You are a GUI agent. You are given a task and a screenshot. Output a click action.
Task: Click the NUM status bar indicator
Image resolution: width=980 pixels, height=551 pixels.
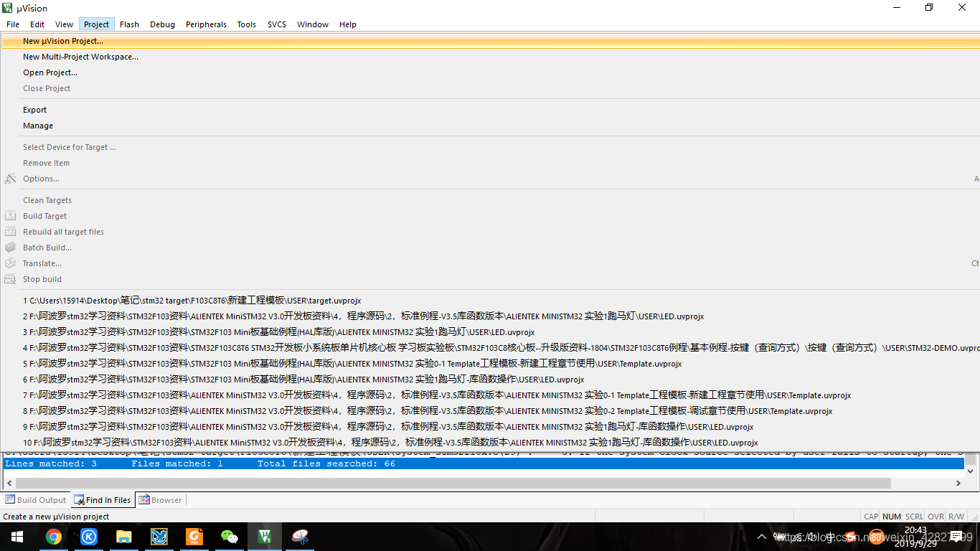(892, 517)
